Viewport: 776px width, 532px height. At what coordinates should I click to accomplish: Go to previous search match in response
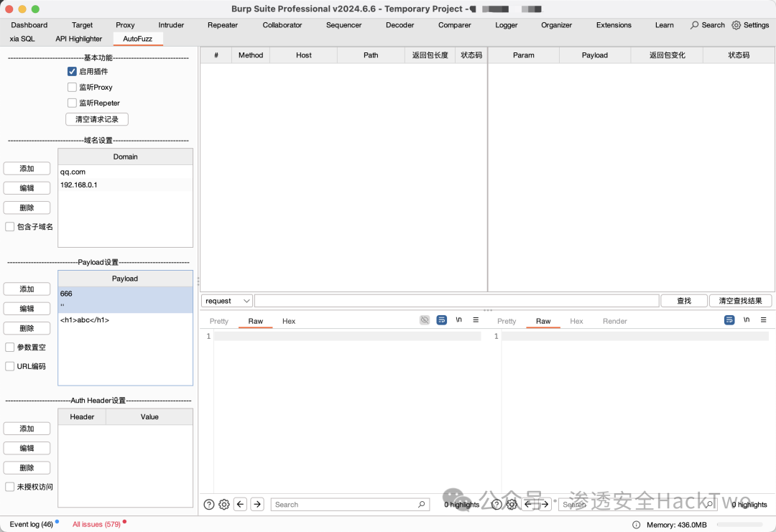(529, 504)
